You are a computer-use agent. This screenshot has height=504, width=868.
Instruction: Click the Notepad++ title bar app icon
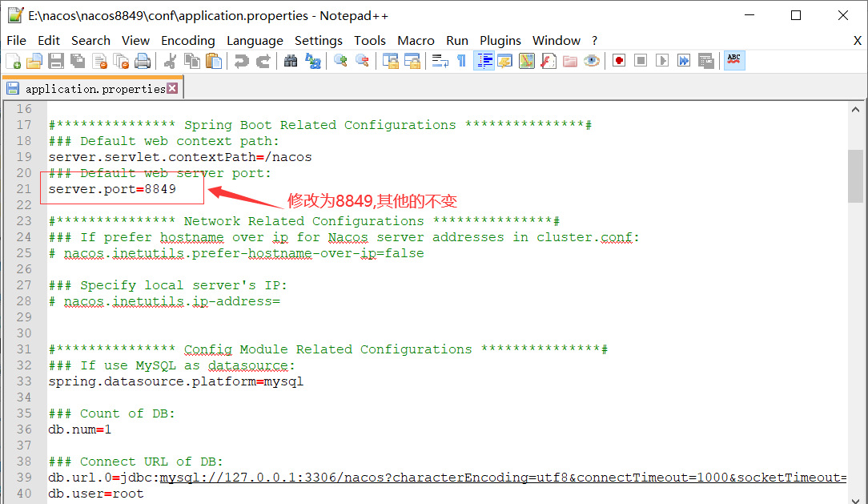tap(15, 15)
